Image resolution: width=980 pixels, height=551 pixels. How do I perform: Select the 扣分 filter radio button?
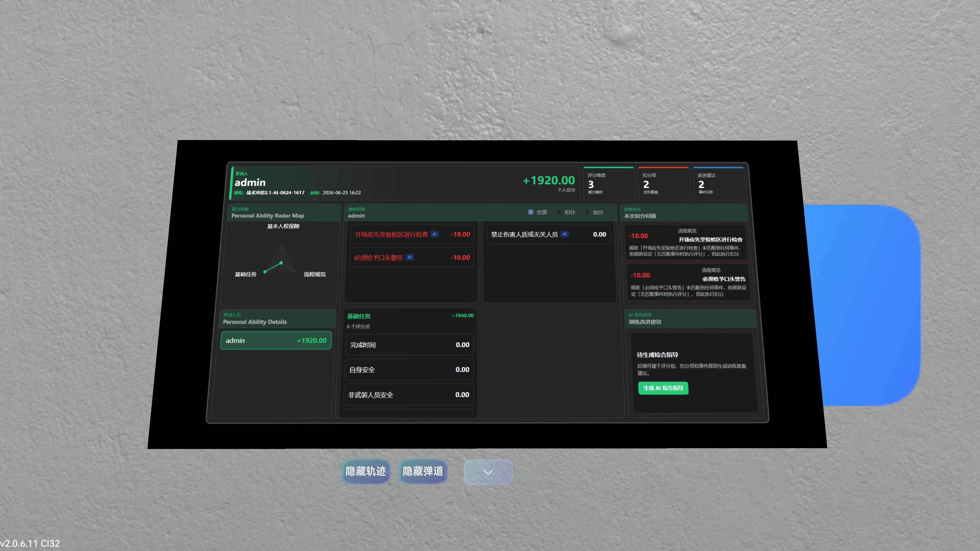(559, 212)
